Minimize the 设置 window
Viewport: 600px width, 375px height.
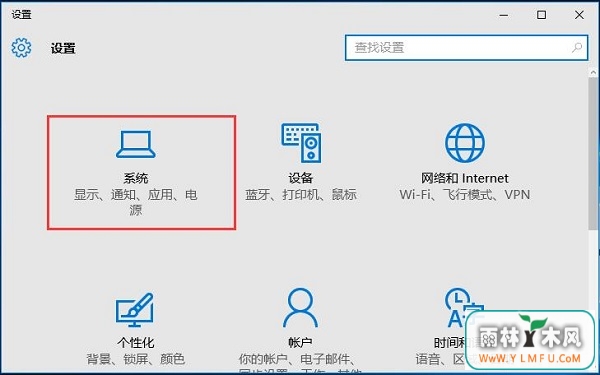(x=504, y=15)
